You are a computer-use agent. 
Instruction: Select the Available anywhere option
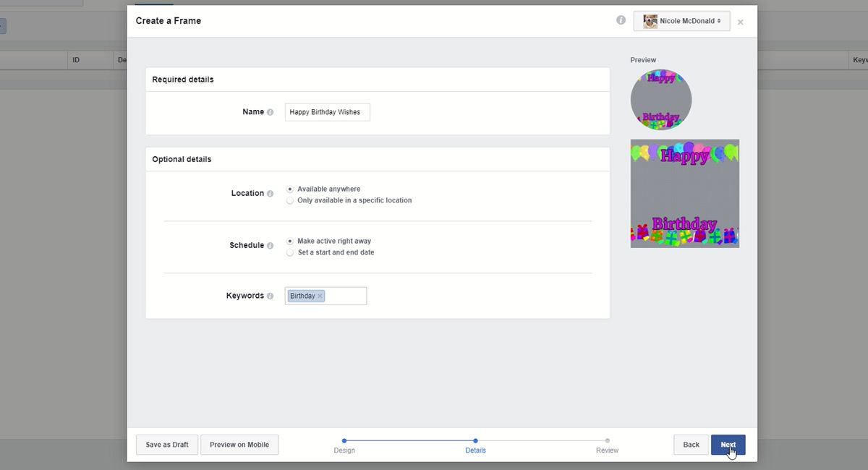pos(290,189)
